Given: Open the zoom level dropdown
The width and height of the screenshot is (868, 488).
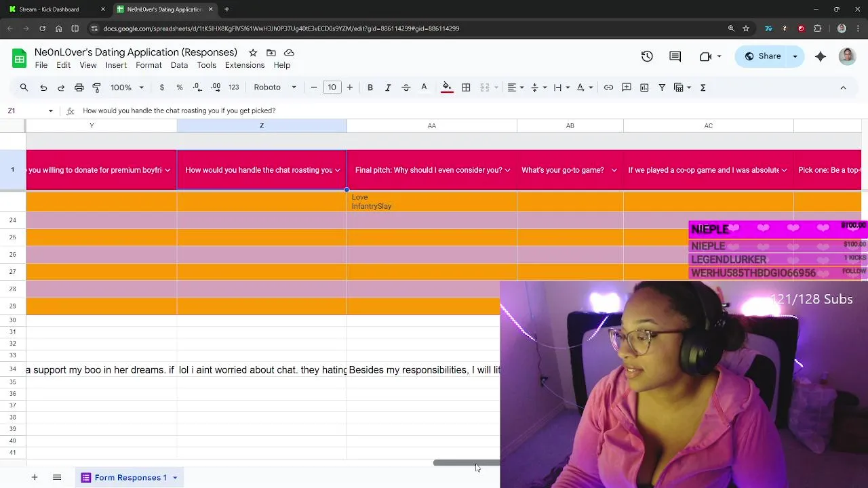Looking at the screenshot, I should coord(127,87).
